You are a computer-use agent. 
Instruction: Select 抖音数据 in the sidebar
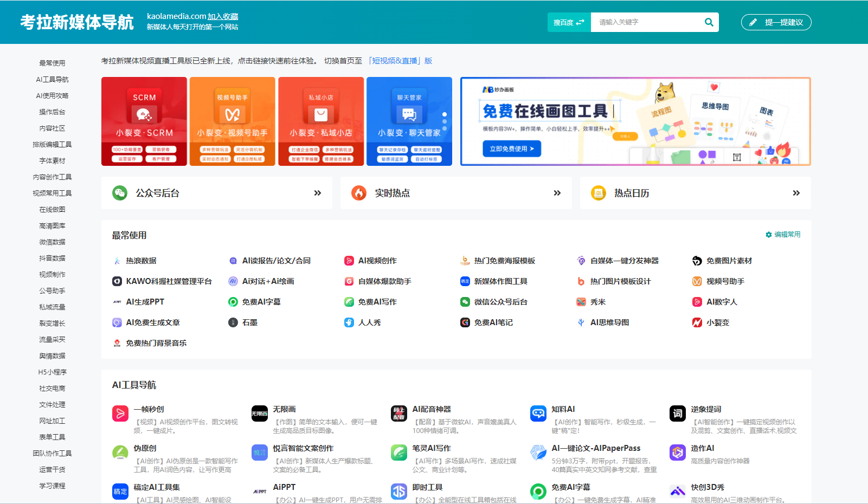click(52, 258)
